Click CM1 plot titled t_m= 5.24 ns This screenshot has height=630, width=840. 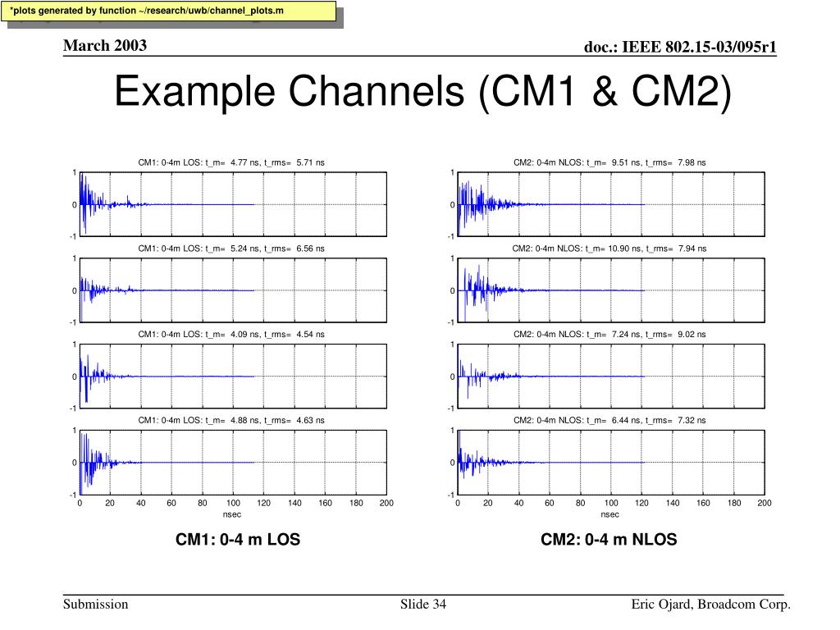click(233, 290)
